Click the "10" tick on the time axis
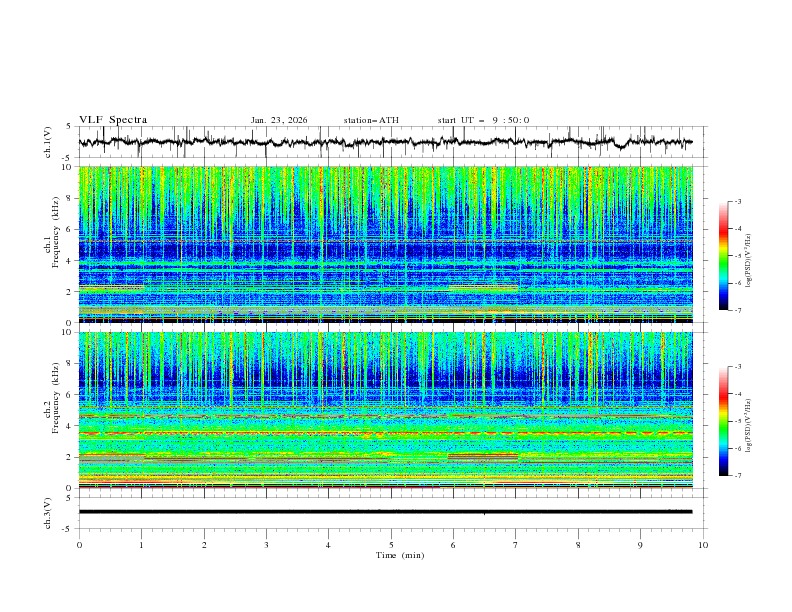Viewport: 792px width, 612px height. coord(703,545)
